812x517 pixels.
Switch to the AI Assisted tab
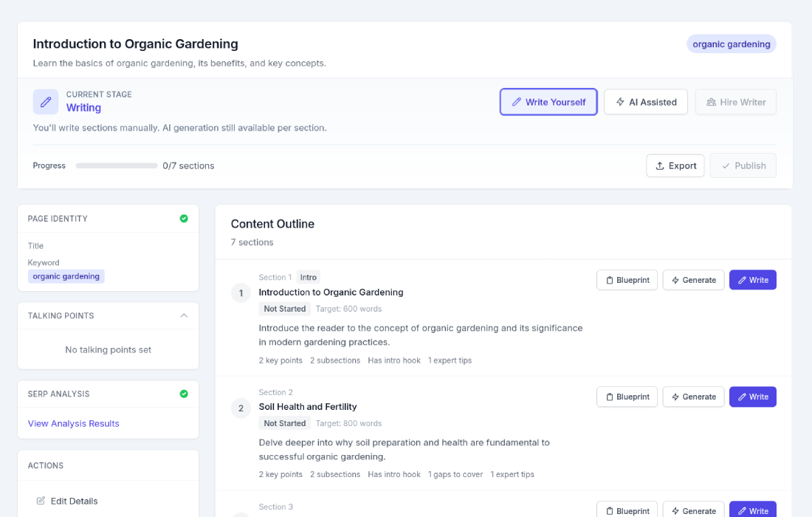click(x=645, y=102)
